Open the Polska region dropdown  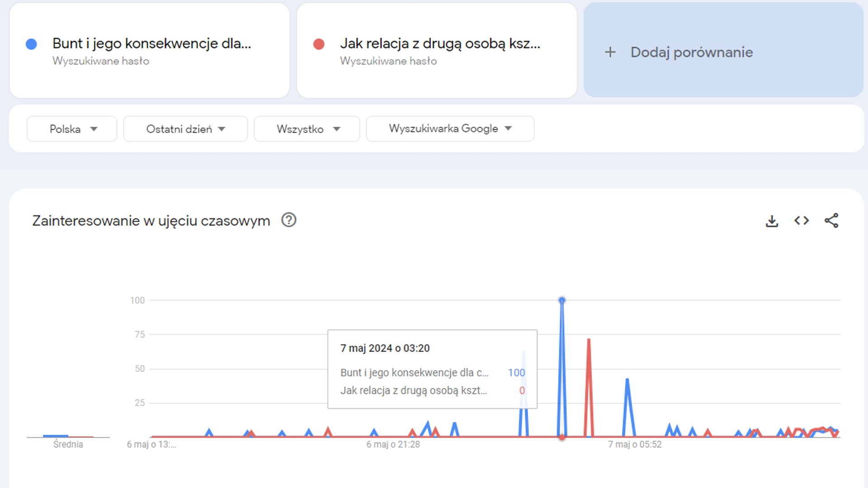(72, 129)
